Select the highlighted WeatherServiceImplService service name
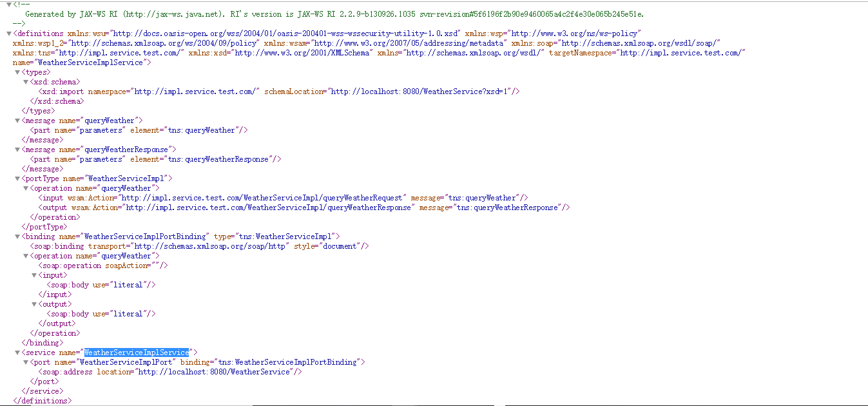The image size is (868, 406). [x=137, y=352]
